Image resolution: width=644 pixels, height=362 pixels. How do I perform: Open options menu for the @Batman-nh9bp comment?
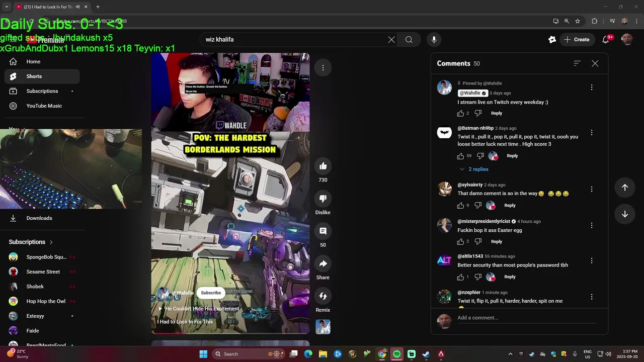click(x=592, y=133)
